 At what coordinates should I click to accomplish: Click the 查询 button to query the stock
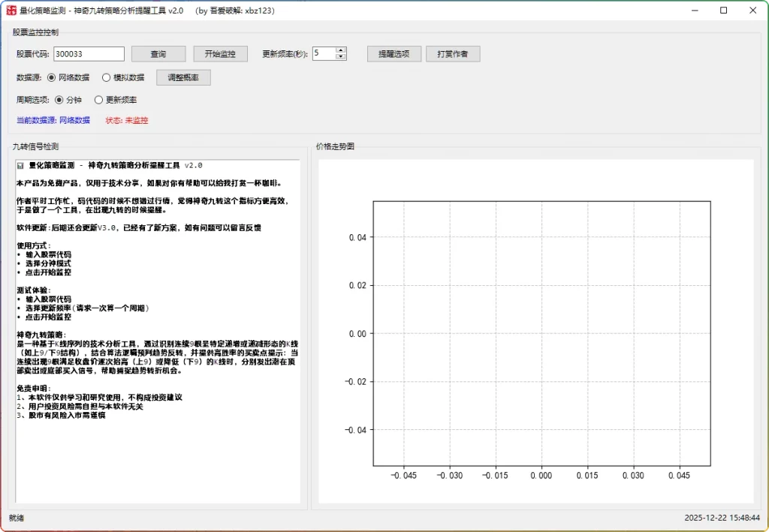coord(158,53)
